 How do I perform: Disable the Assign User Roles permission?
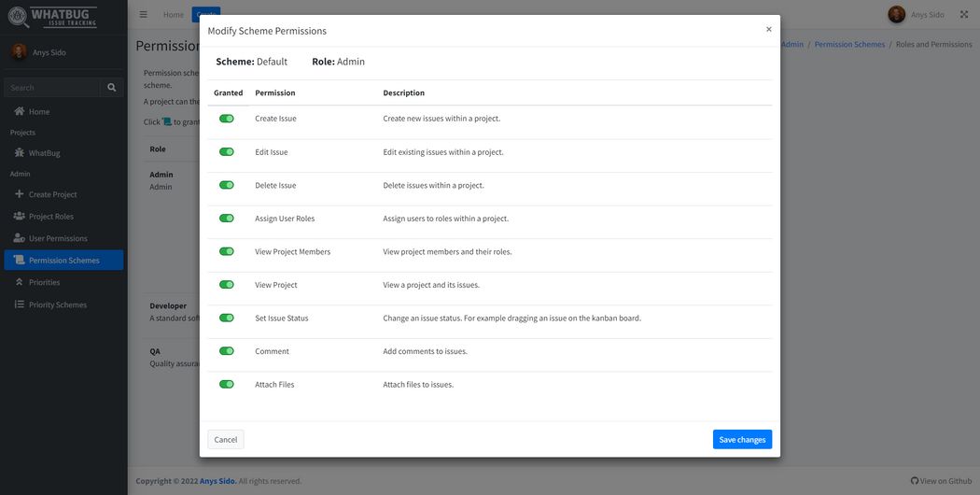227,219
